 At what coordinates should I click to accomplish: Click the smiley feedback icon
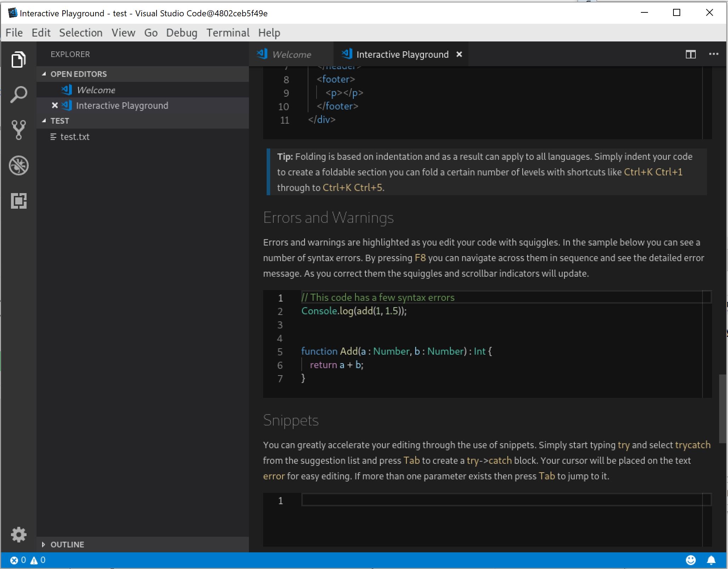[690, 560]
